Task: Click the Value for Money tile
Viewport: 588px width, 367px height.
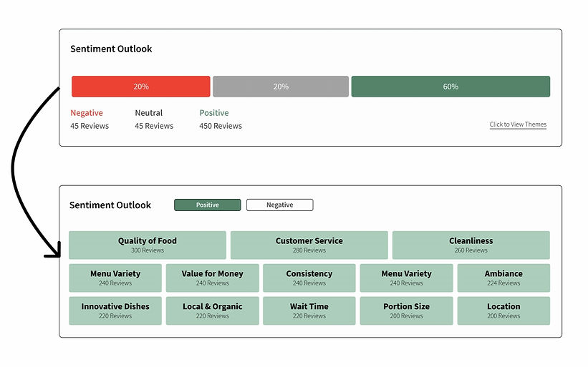Action: (212, 278)
